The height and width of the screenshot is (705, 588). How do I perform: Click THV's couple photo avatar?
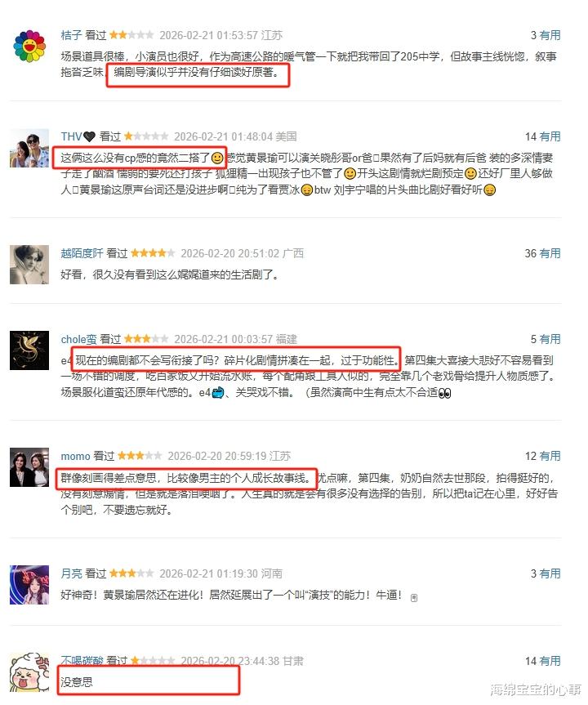[x=29, y=148]
